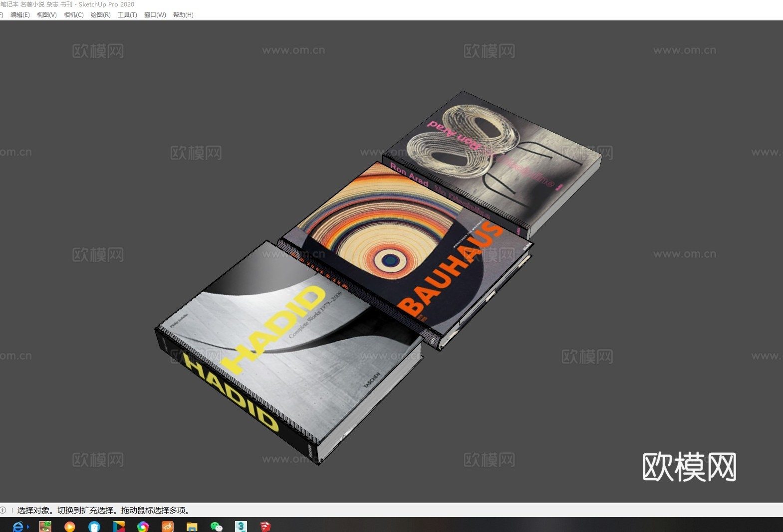Open the rainbow swirl app taskbar icon
The image size is (783, 532).
tap(143, 527)
